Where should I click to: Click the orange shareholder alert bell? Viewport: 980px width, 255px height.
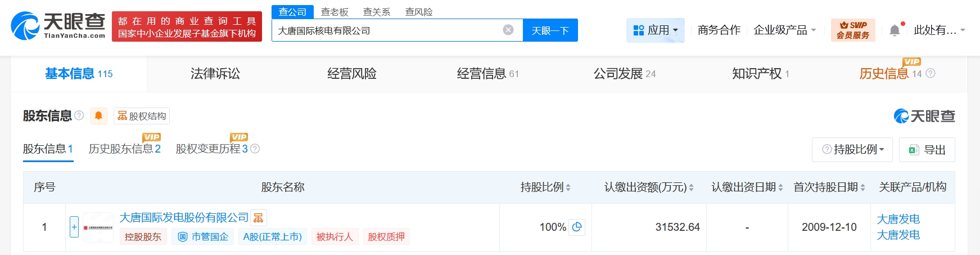[98, 116]
